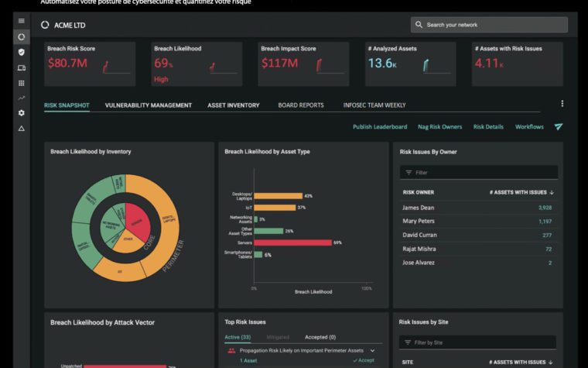Click the red Core segment of donut chart
This screenshot has width=588, height=368.
[137, 222]
